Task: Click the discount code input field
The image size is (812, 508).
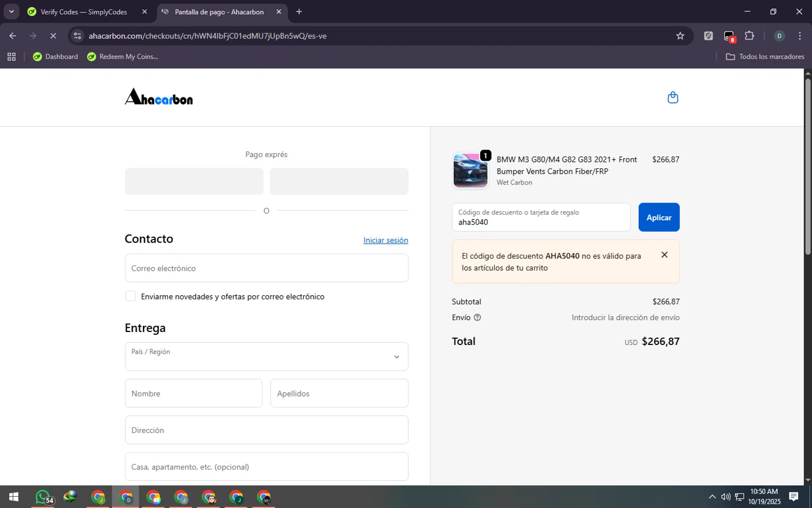Action: pos(541,217)
